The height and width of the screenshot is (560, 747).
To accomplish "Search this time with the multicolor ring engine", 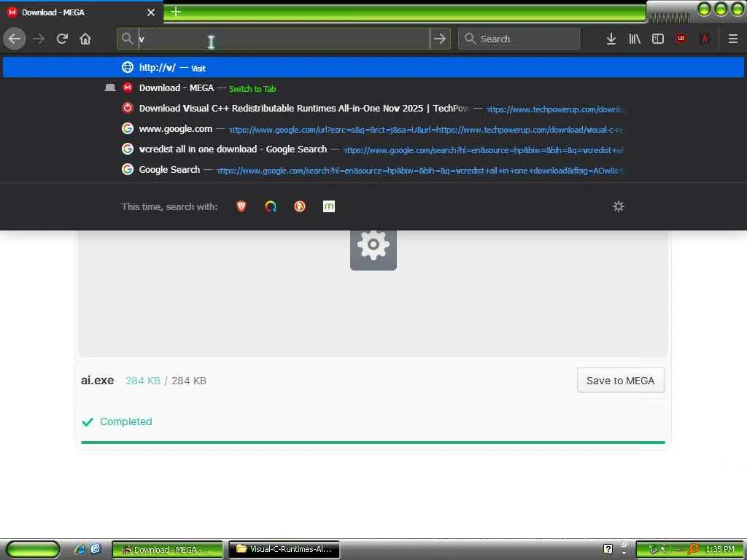I will [x=271, y=206].
